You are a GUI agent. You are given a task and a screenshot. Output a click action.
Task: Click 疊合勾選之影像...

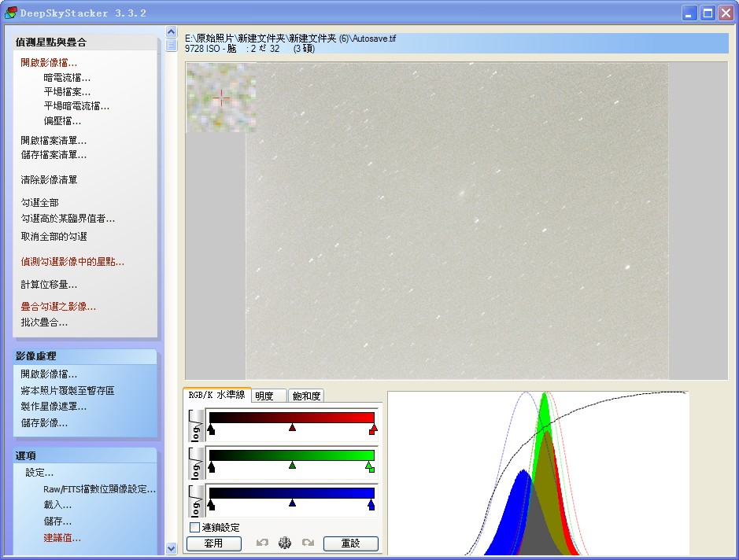[58, 307]
